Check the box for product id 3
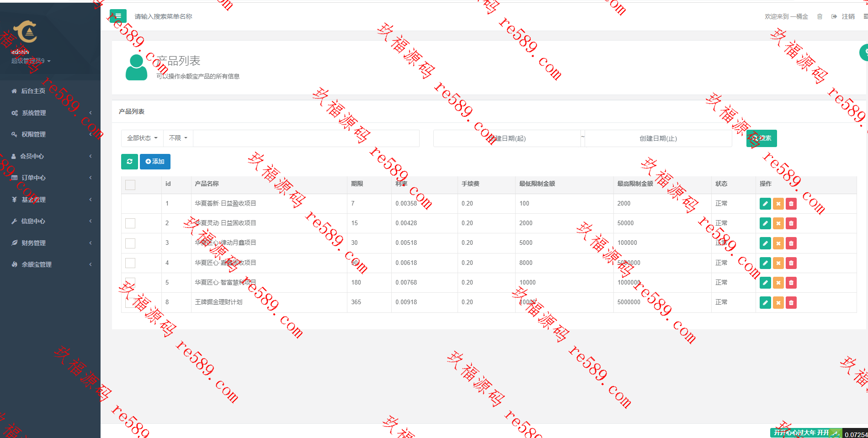The image size is (868, 438). [130, 243]
